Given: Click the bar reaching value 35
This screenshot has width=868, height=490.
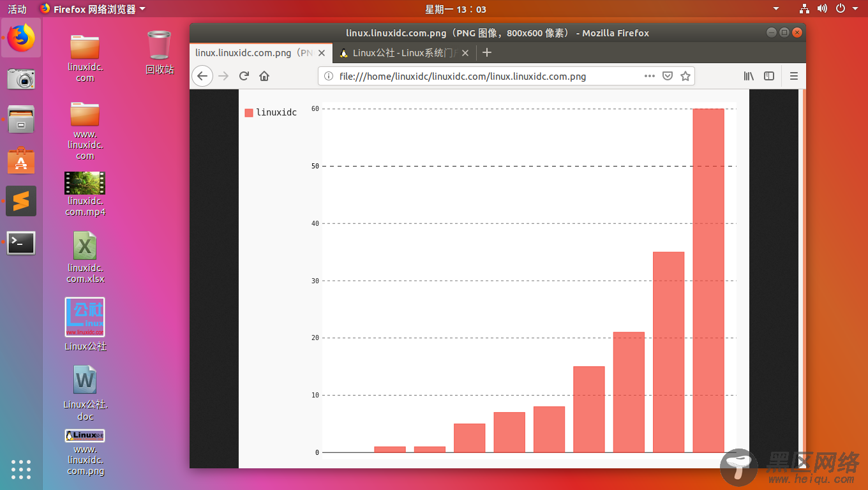Looking at the screenshot, I should point(669,352).
